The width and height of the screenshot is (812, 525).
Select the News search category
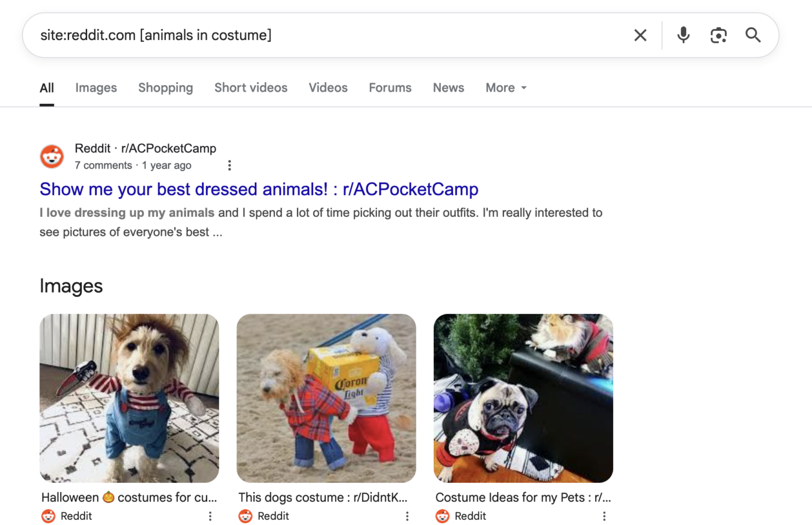(x=448, y=87)
